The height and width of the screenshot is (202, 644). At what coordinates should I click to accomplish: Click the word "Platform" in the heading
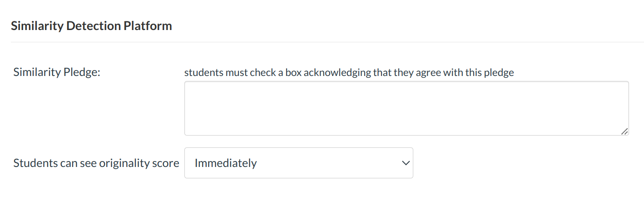pos(148,26)
